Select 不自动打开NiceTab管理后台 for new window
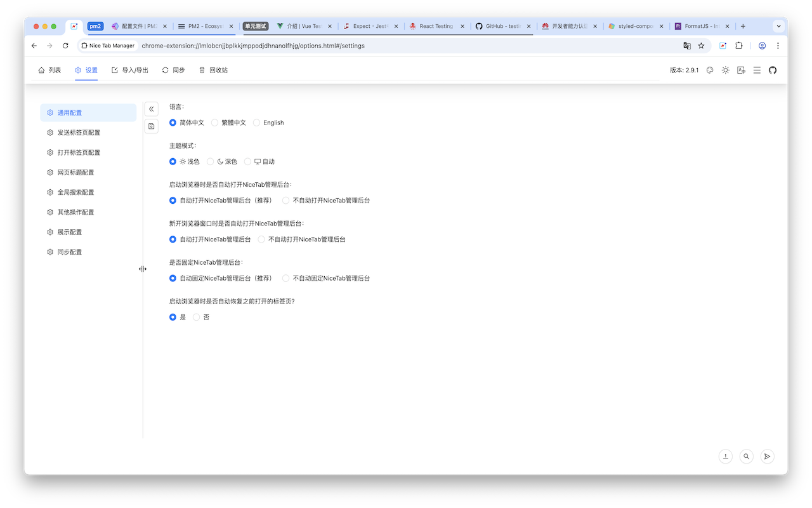The height and width of the screenshot is (508, 812). (302, 239)
